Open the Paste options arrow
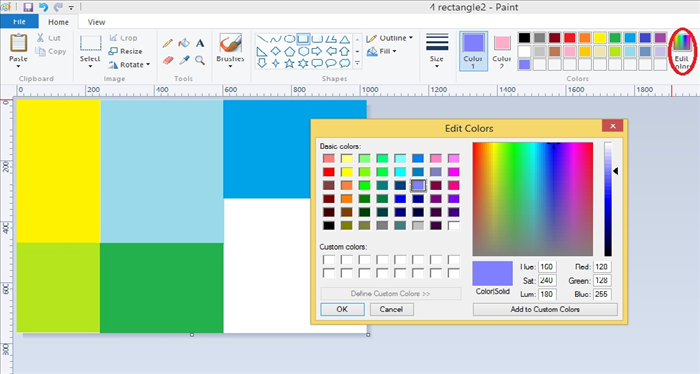700x374 pixels. [x=18, y=66]
